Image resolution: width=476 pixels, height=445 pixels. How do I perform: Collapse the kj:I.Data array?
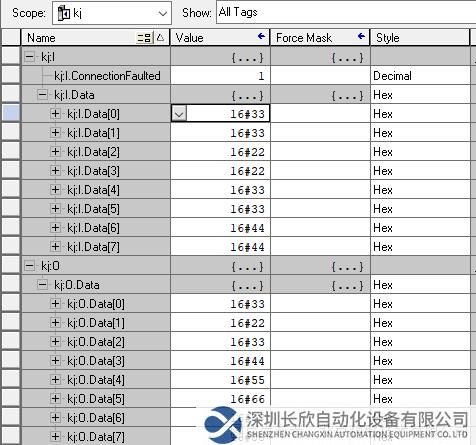pyautogui.click(x=42, y=95)
